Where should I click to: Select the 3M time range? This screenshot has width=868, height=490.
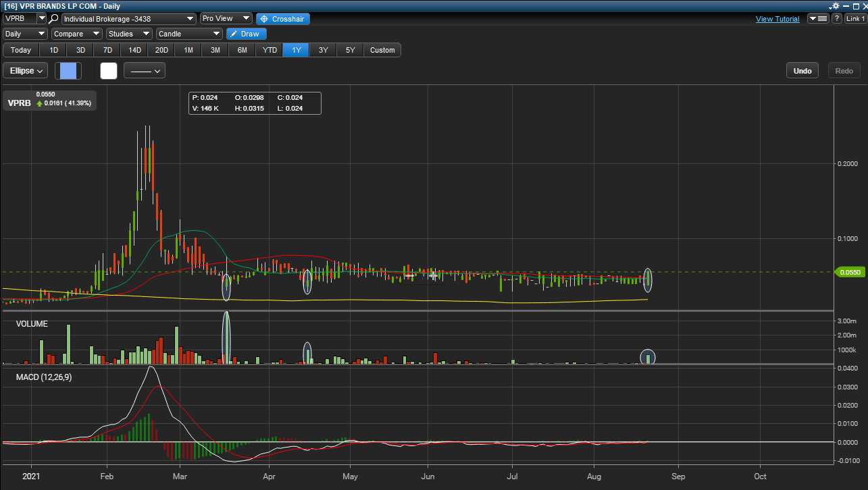[215, 50]
